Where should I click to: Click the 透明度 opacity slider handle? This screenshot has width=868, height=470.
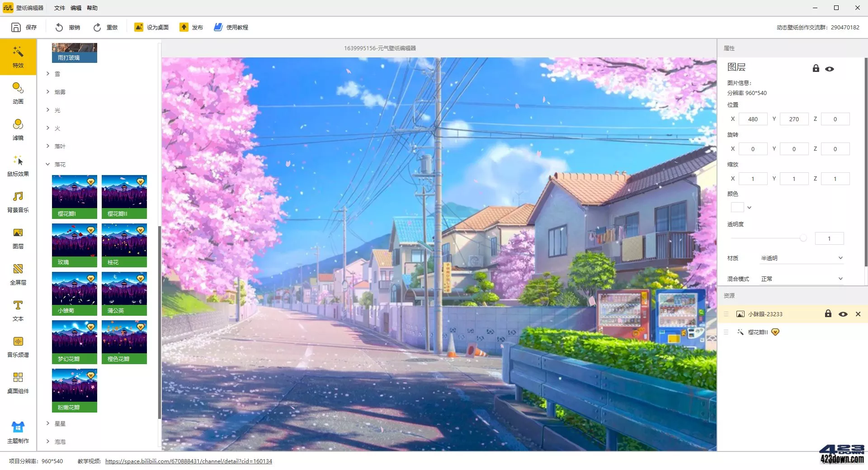(x=803, y=238)
